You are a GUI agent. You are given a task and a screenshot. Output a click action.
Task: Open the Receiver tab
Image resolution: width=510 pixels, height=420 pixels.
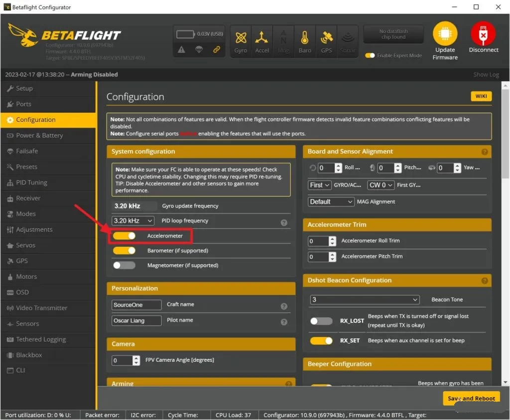[48, 198]
